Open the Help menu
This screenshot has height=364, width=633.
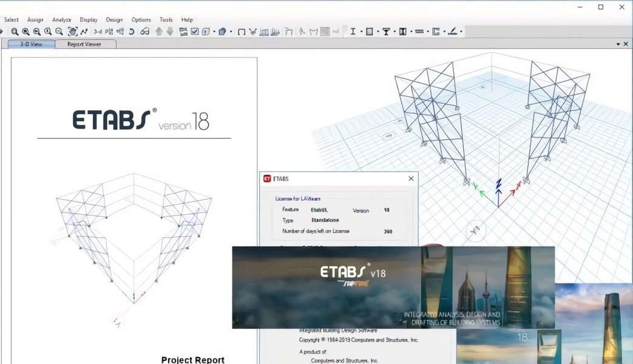pyautogui.click(x=187, y=19)
